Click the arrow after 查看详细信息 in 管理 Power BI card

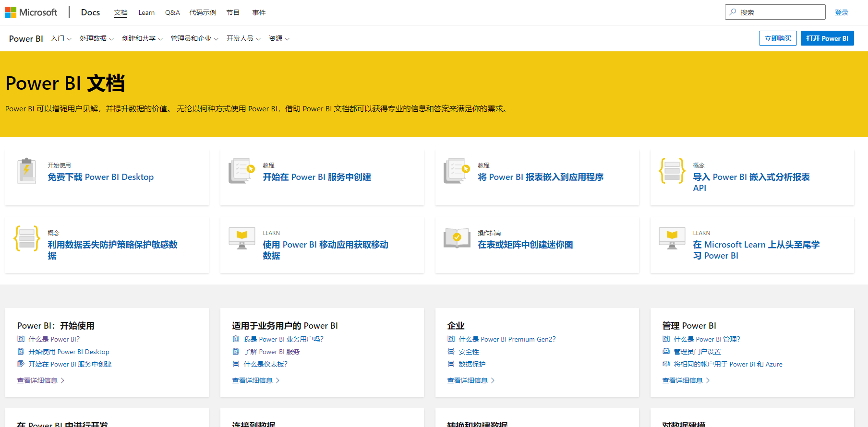tap(708, 380)
